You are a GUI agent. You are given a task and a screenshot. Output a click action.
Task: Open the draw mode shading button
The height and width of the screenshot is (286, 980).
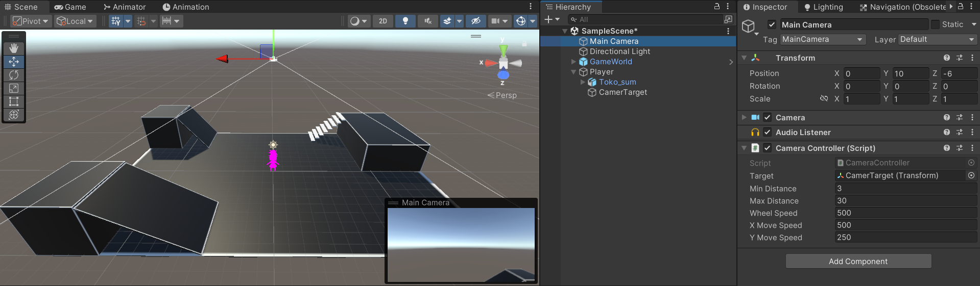click(x=358, y=21)
